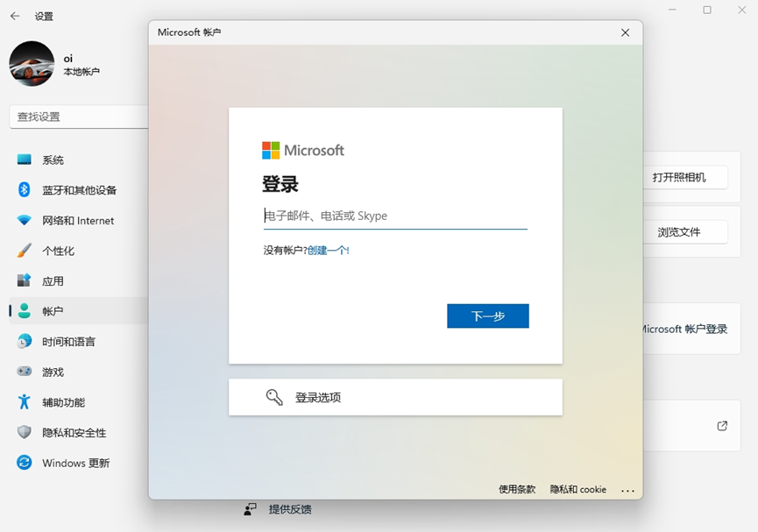Minimize the Settings window
758x532 pixels.
point(672,10)
